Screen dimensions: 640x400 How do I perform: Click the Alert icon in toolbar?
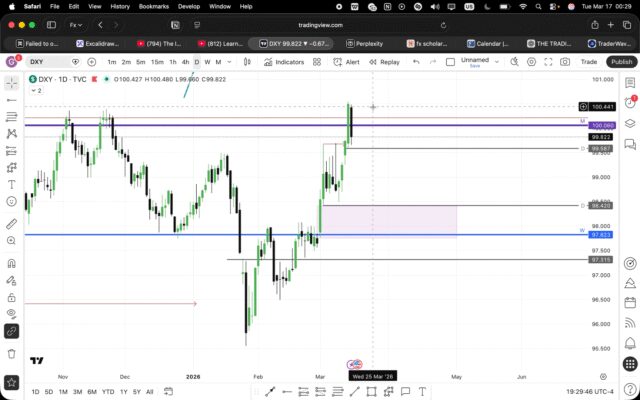pos(347,62)
